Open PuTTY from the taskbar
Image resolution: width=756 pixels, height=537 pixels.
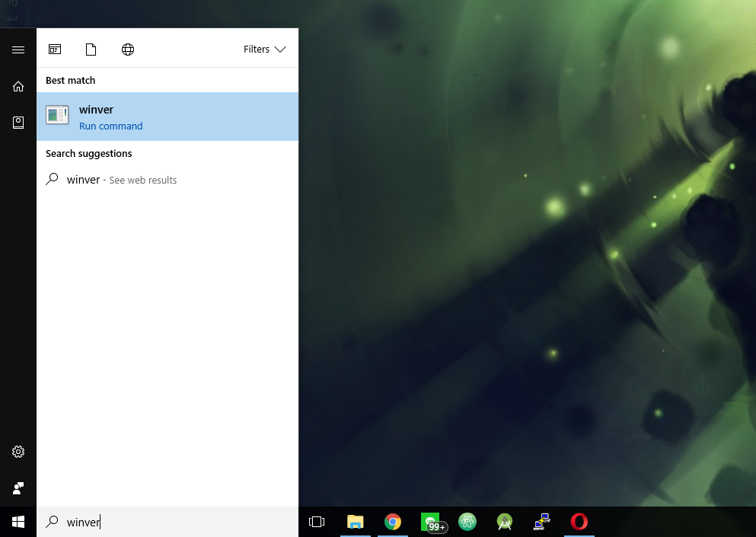point(542,522)
